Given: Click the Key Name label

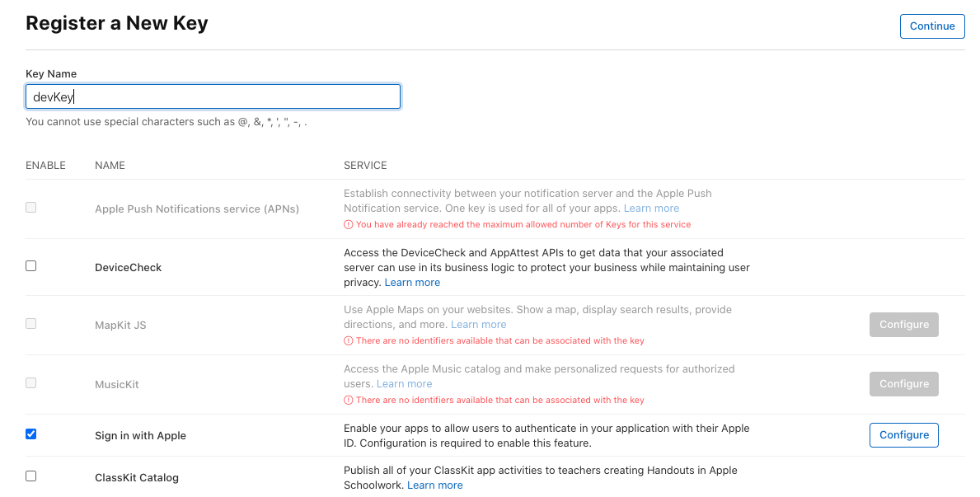Looking at the screenshot, I should tap(51, 74).
